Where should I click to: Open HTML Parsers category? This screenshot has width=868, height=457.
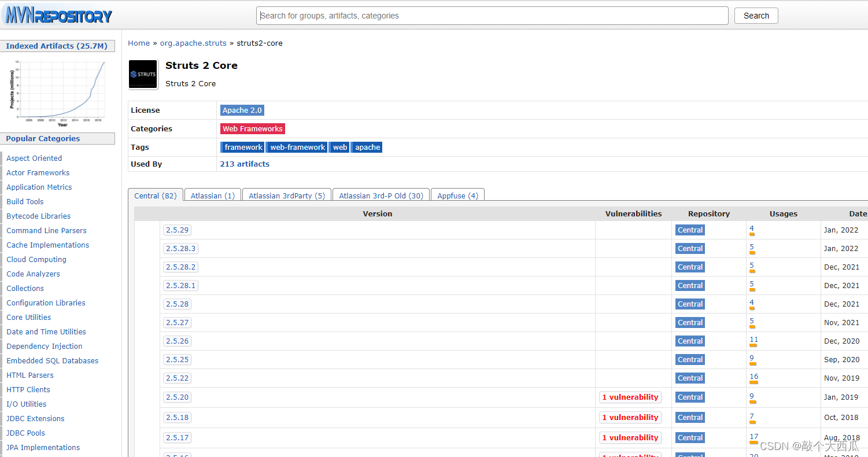pyautogui.click(x=29, y=375)
